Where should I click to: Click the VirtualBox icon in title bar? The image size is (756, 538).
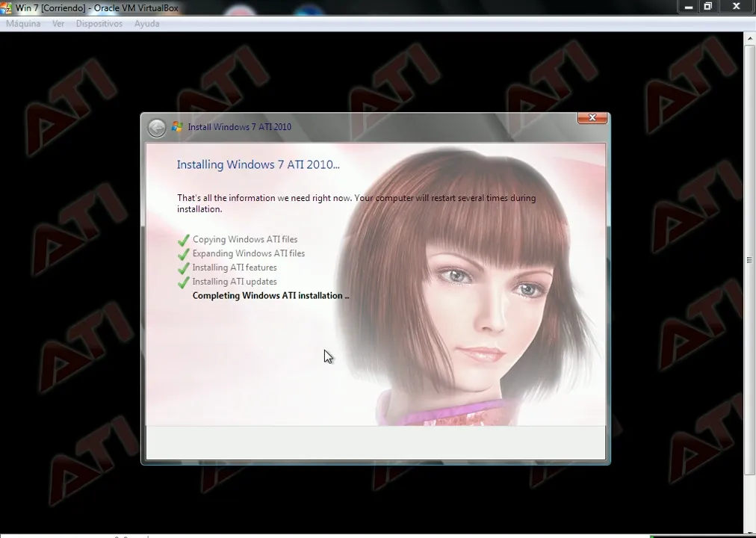pyautogui.click(x=6, y=7)
